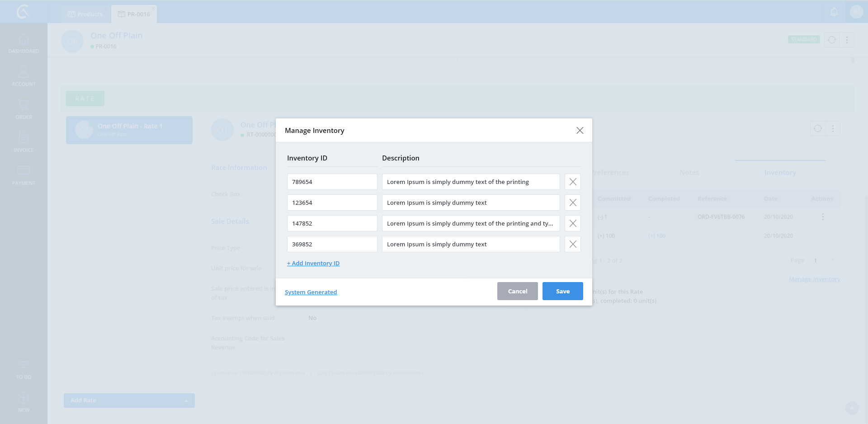Screen dimensions: 868x424
Task: Click the notifications bell icon
Action: click(x=834, y=12)
